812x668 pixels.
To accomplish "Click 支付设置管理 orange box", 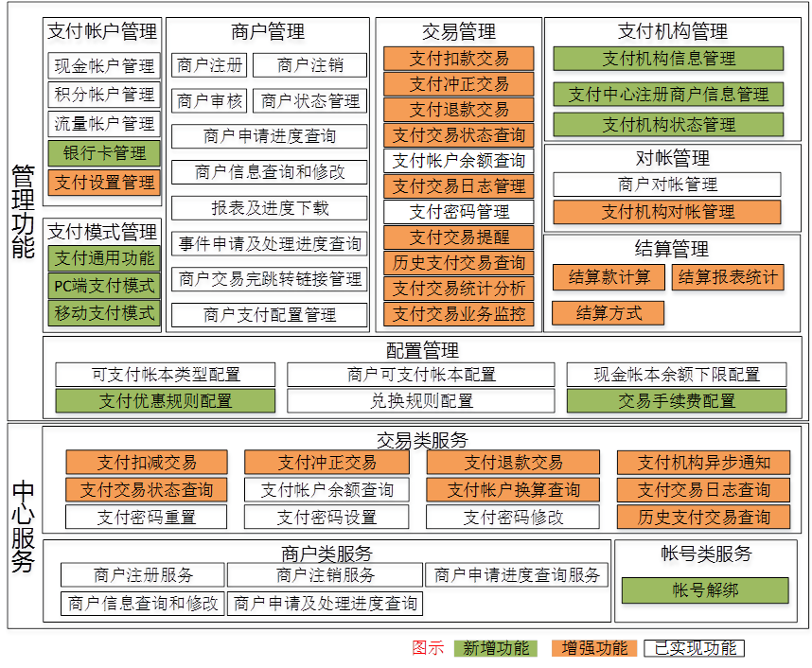I will coord(104,182).
